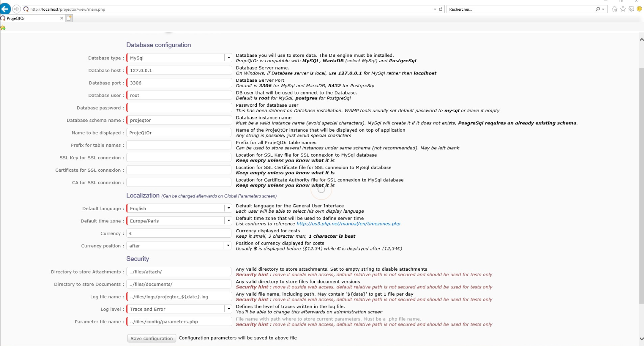
Task: Click the add to favorites bar icon
Action: coord(3,28)
